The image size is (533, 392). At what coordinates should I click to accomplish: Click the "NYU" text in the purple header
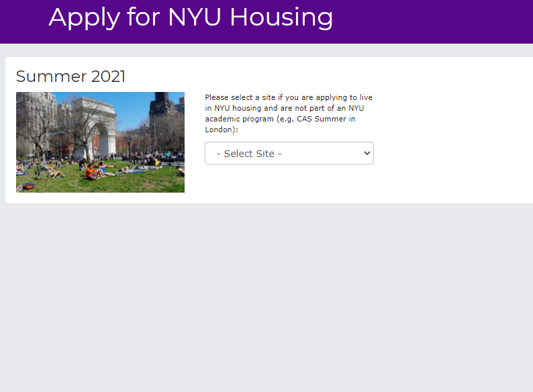195,16
